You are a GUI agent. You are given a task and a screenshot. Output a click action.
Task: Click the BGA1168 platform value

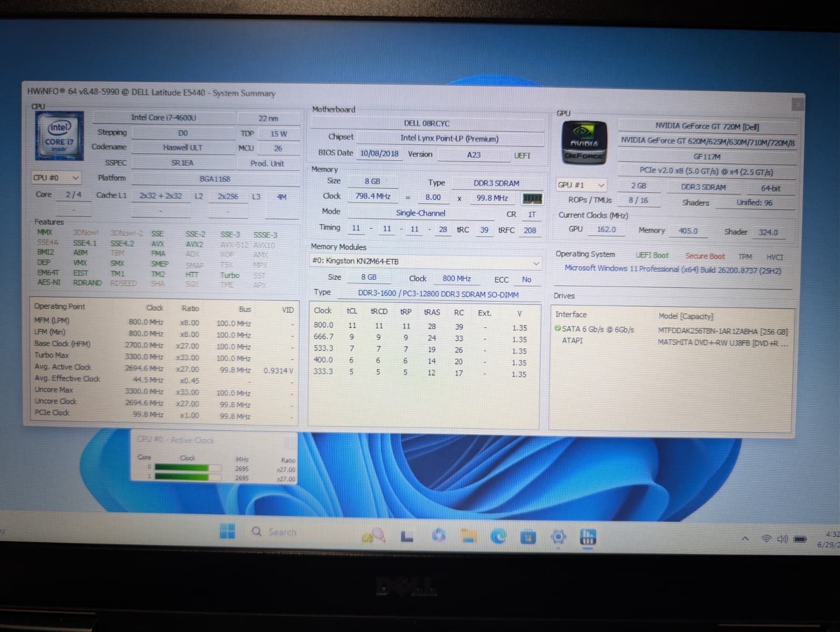[x=215, y=179]
